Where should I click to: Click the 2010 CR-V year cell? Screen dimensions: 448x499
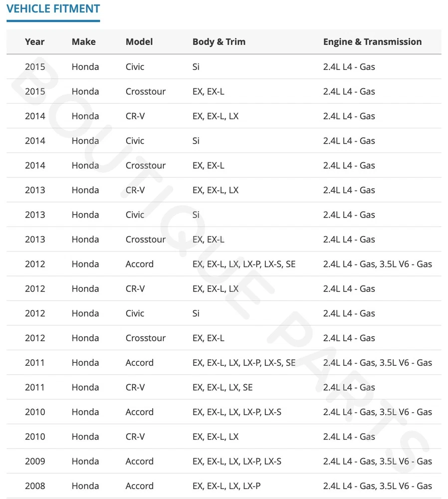(35, 437)
